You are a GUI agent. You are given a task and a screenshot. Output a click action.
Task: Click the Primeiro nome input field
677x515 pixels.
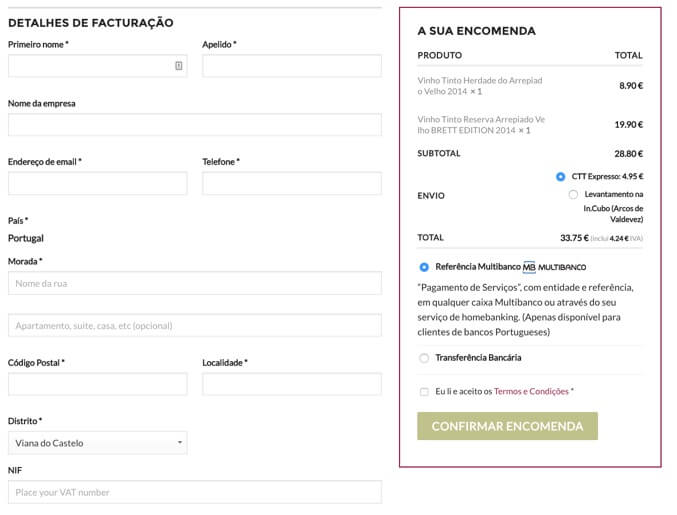click(x=90, y=66)
